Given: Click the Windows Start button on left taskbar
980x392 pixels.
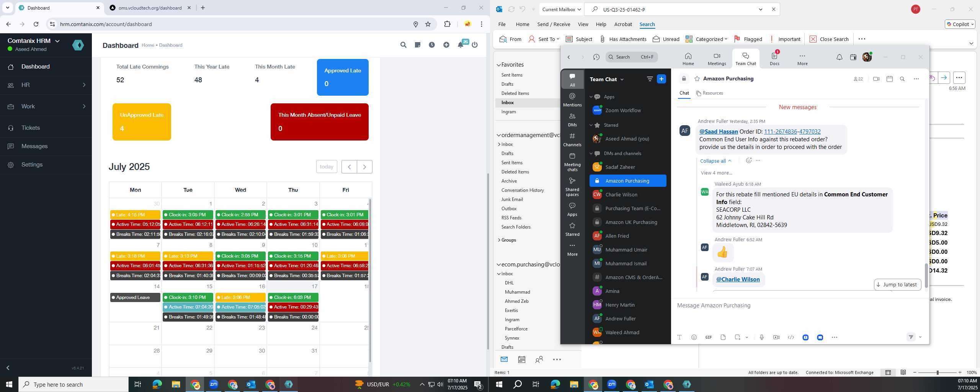Looking at the screenshot, I should [9, 384].
